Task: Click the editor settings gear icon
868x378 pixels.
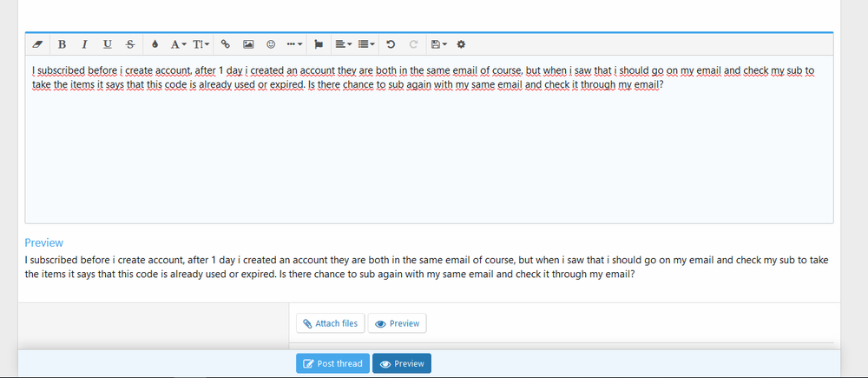Action: coord(462,43)
